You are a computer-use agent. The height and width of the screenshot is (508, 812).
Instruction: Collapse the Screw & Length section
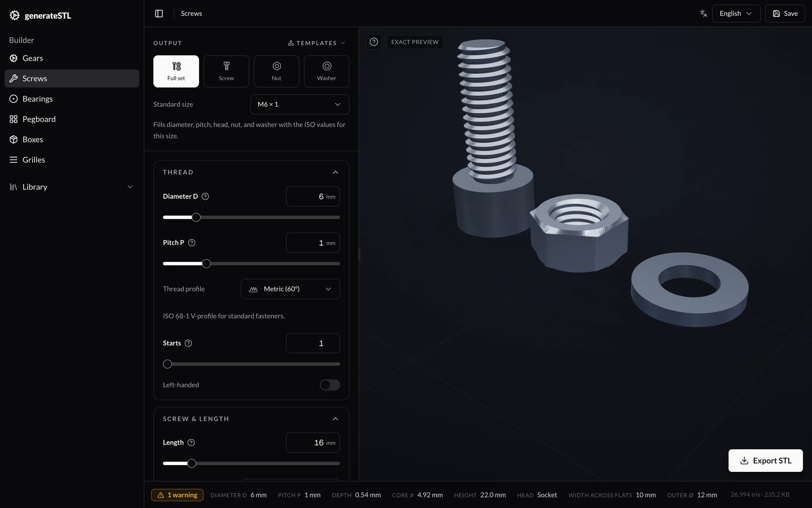coord(335,419)
